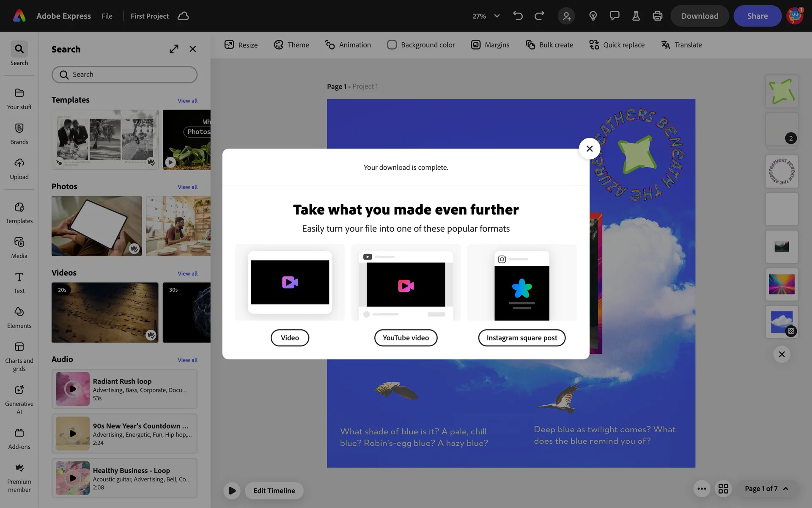812x508 pixels.
Task: Open the comments speech bubble icon
Action: coord(614,16)
